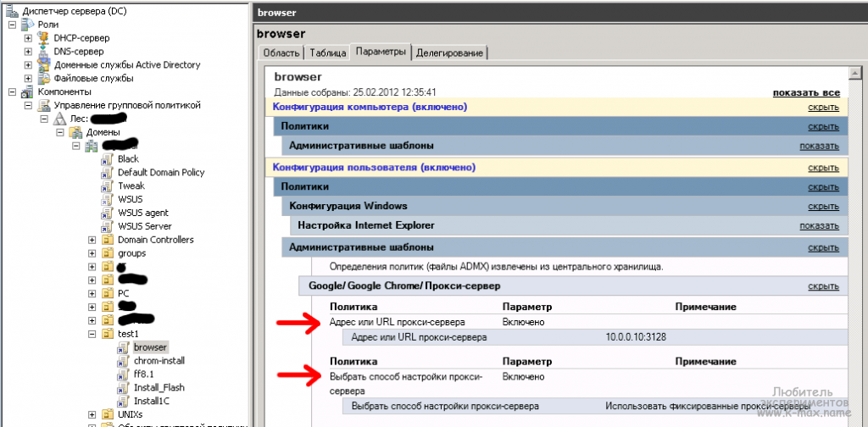Image resolution: width=868 pixels, height=427 pixels.
Task: Click the Домены folder icon
Action: coord(75,132)
